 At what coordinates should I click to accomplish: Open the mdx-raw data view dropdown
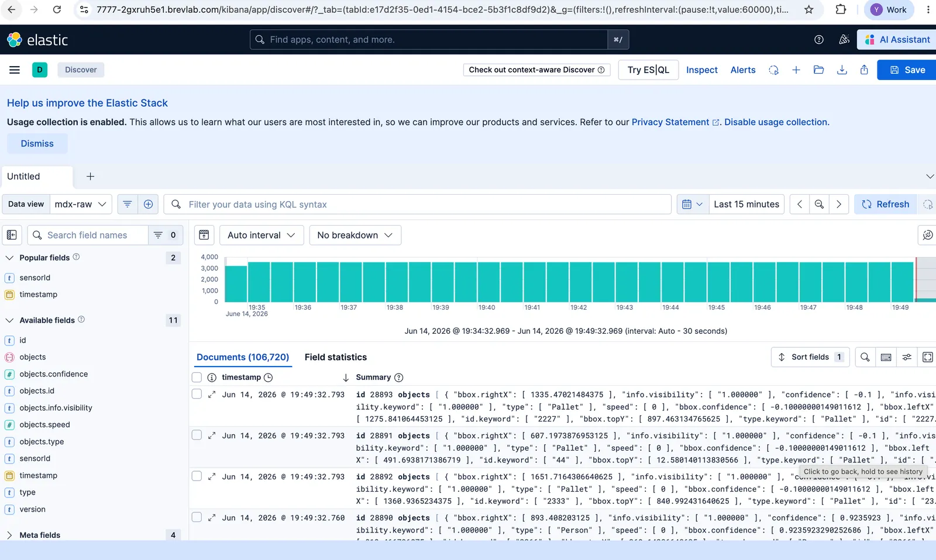[81, 204]
